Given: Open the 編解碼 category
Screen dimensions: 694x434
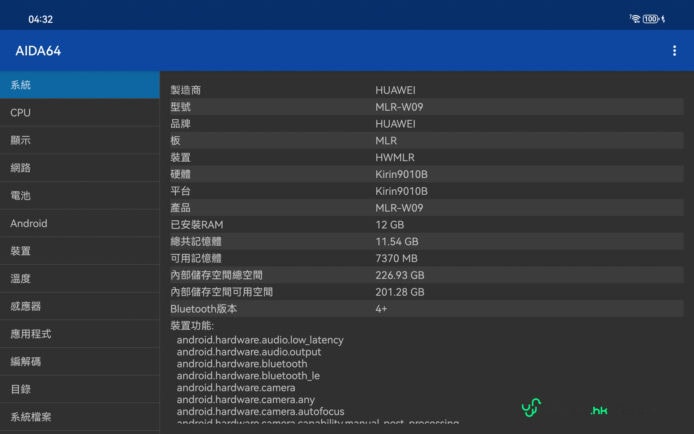Looking at the screenshot, I should (x=80, y=361).
